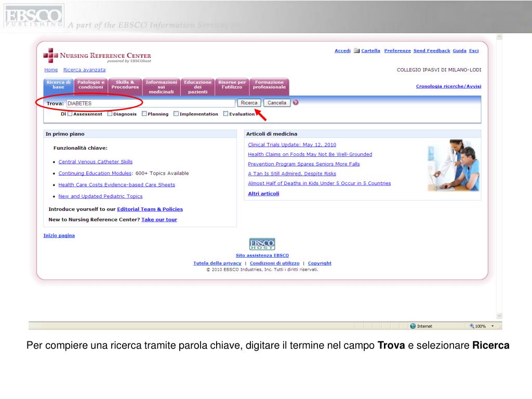Open the zoom level dropdown arrow
532x399 pixels.
point(493,326)
